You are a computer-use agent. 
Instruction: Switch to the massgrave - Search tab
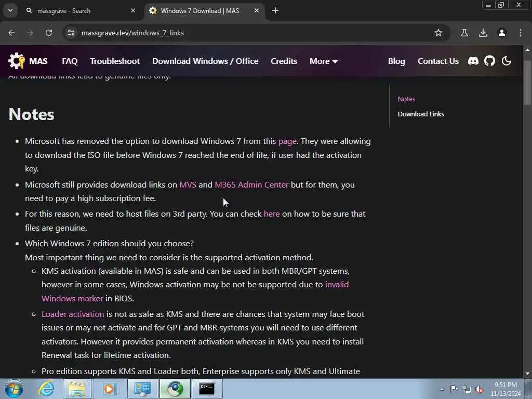82,11
